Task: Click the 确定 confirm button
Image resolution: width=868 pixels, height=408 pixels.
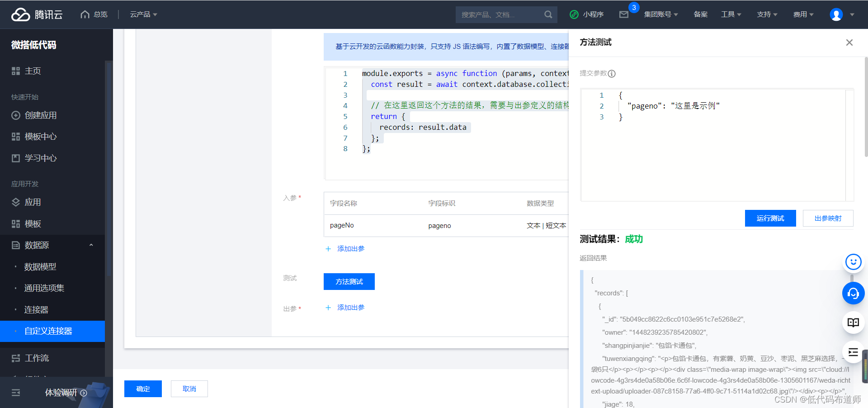Action: (143, 389)
